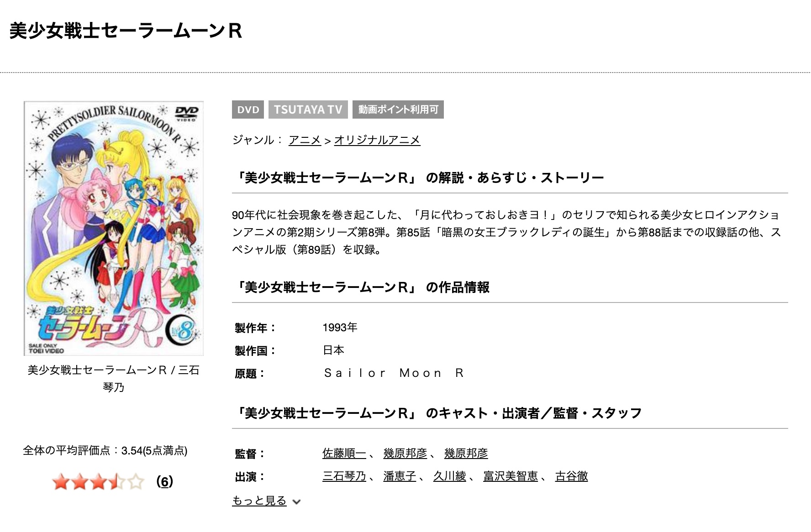Click the star rating icons

98,482
